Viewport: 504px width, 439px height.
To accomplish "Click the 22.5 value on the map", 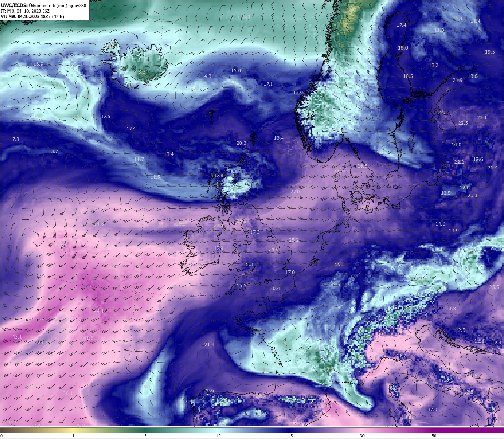I will point(463,123).
